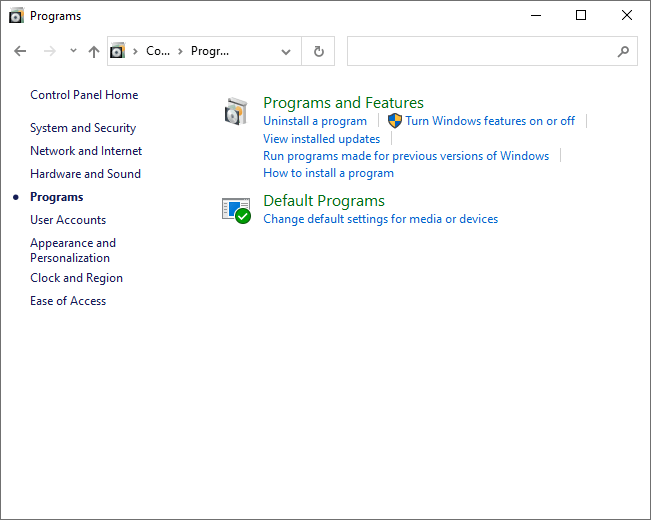This screenshot has width=651, height=520.
Task: Open Uninstall a program link
Action: pyautogui.click(x=315, y=121)
